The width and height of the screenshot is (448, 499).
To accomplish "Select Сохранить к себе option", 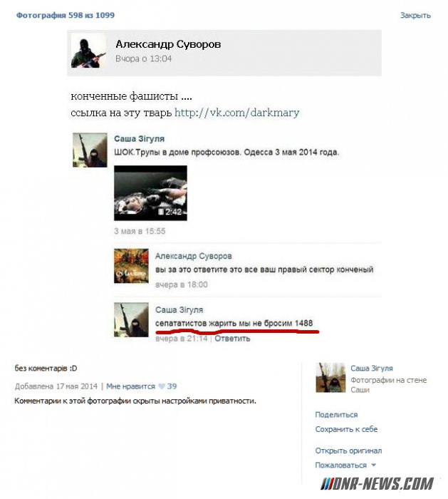I will point(346,429).
